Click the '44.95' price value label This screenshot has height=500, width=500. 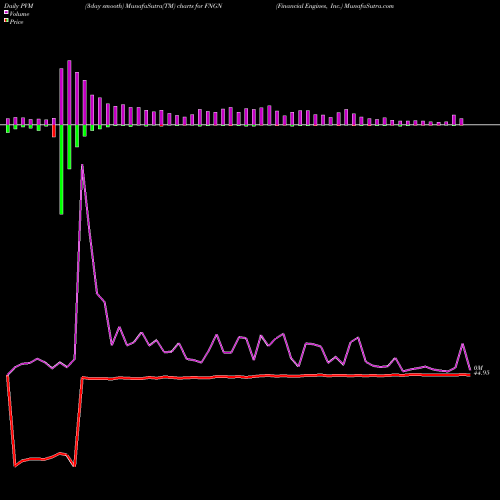[x=482, y=373]
